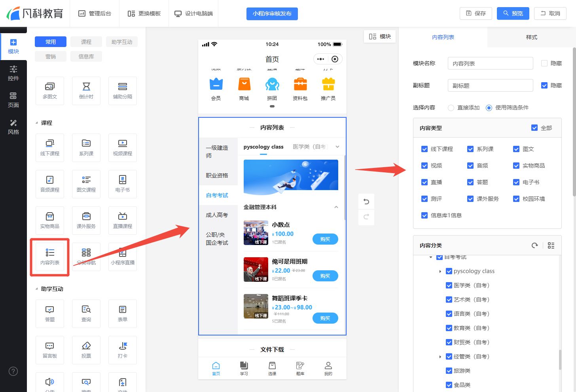Add the 电子书 e-book module
Screen dimensions: 576x392
coord(123,184)
